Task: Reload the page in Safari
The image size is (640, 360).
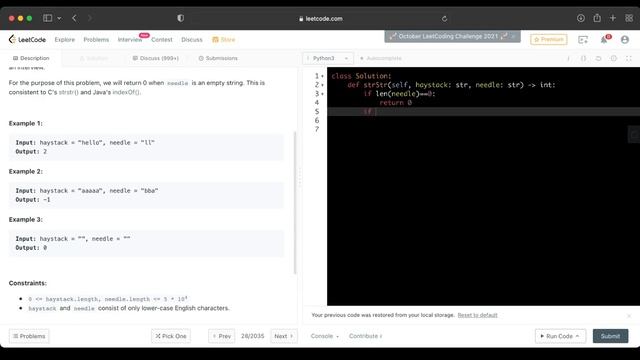Action: click(x=444, y=18)
